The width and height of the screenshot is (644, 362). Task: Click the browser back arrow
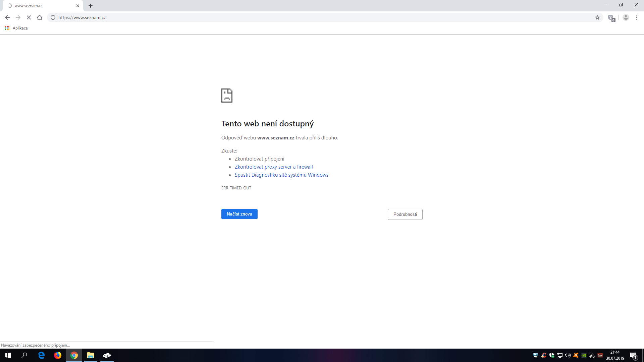pos(7,17)
